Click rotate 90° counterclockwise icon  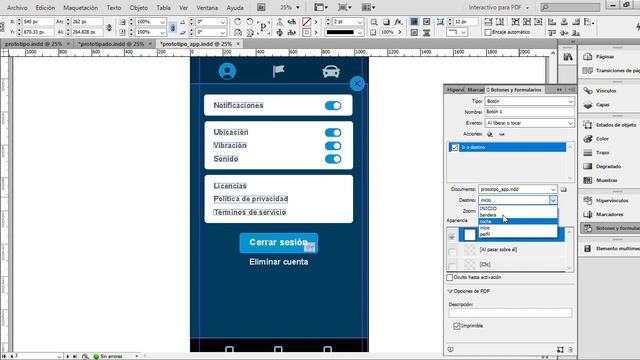point(250,21)
